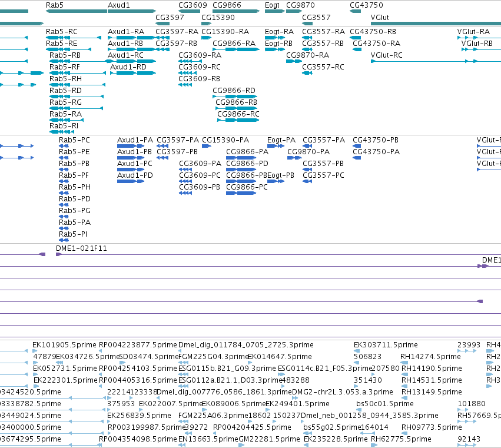Select the CG3609-RC transcript label
501x448 pixels.
[200, 67]
